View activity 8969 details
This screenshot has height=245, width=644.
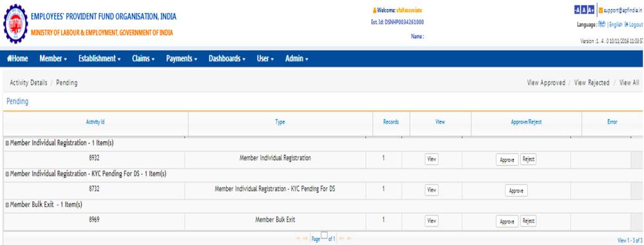(431, 221)
